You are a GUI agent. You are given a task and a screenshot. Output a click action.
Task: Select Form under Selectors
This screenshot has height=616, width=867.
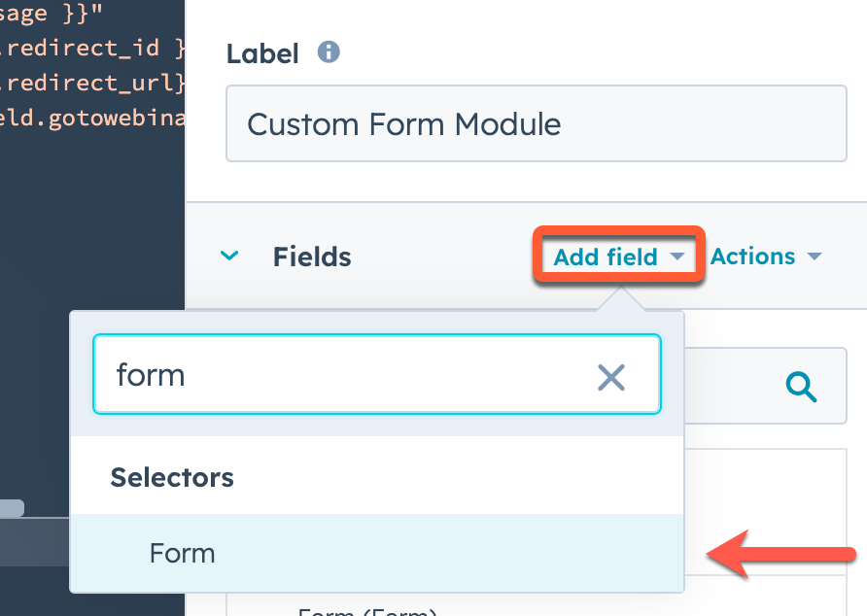click(183, 553)
